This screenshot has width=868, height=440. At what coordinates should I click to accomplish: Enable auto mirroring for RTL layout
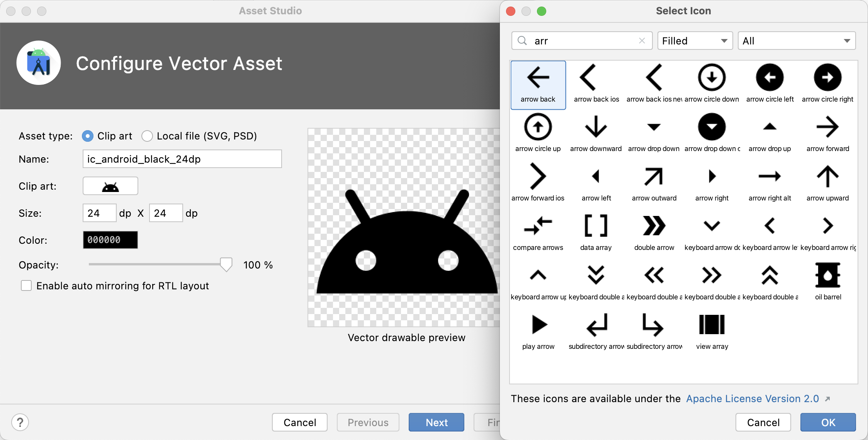click(26, 286)
